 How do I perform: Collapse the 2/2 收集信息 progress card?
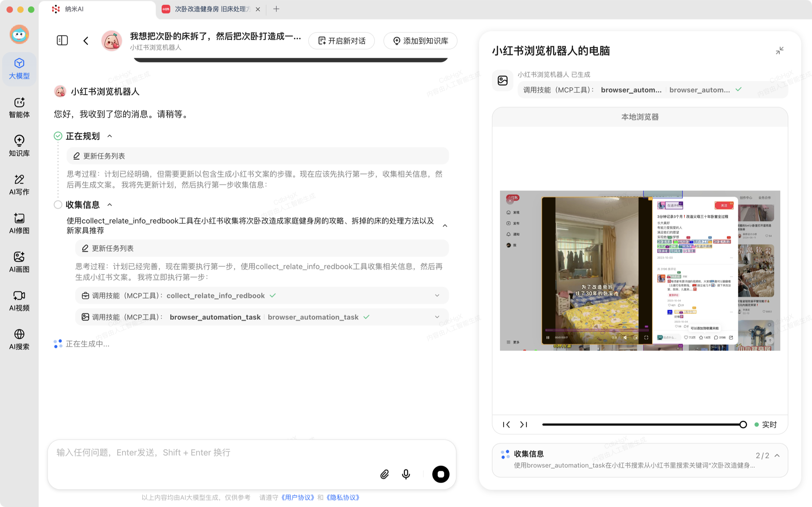pyautogui.click(x=777, y=456)
